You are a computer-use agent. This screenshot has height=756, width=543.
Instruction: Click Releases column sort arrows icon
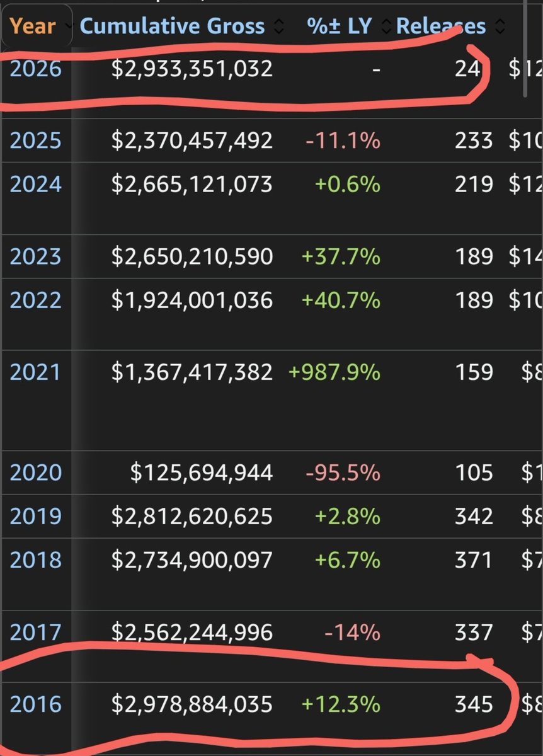(501, 26)
